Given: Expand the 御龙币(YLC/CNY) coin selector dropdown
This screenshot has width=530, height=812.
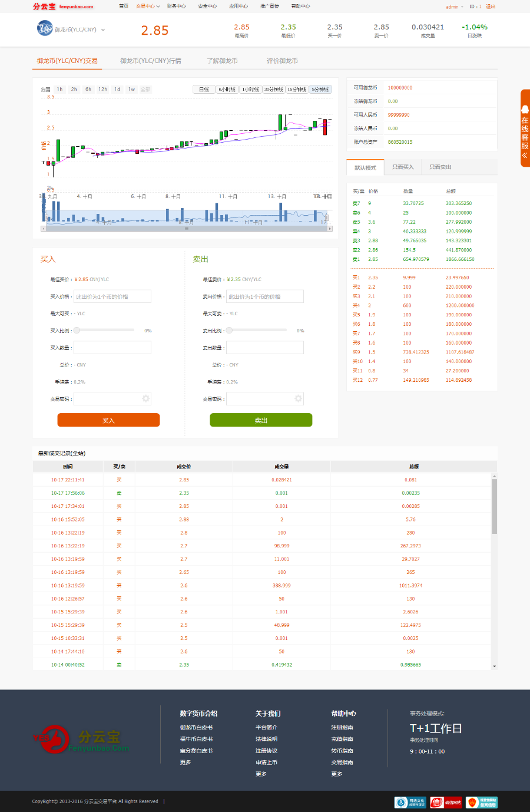Looking at the screenshot, I should (x=103, y=29).
